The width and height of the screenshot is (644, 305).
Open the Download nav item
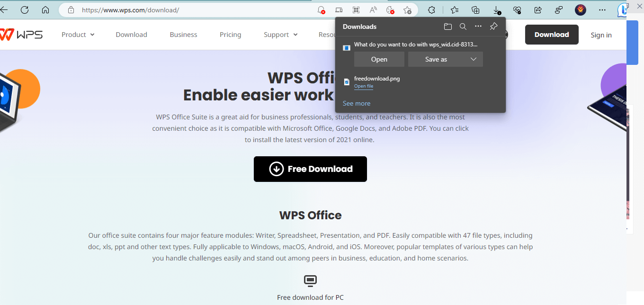pyautogui.click(x=132, y=35)
